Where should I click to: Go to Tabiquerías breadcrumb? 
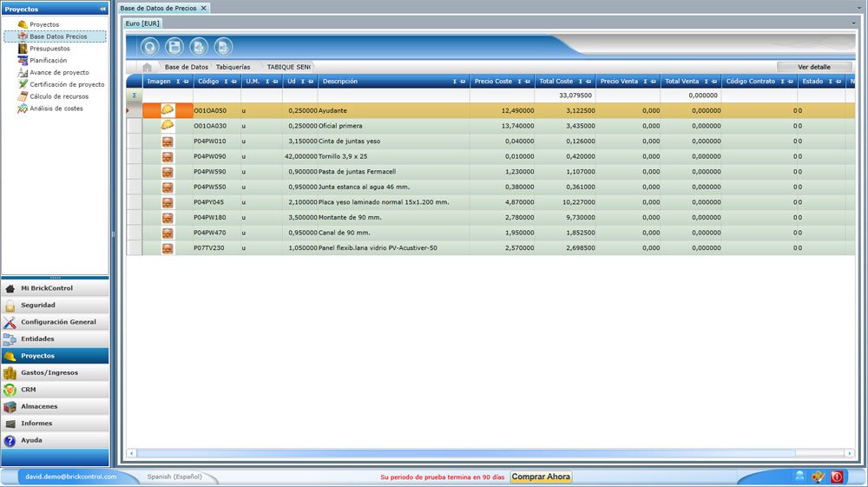coord(233,67)
